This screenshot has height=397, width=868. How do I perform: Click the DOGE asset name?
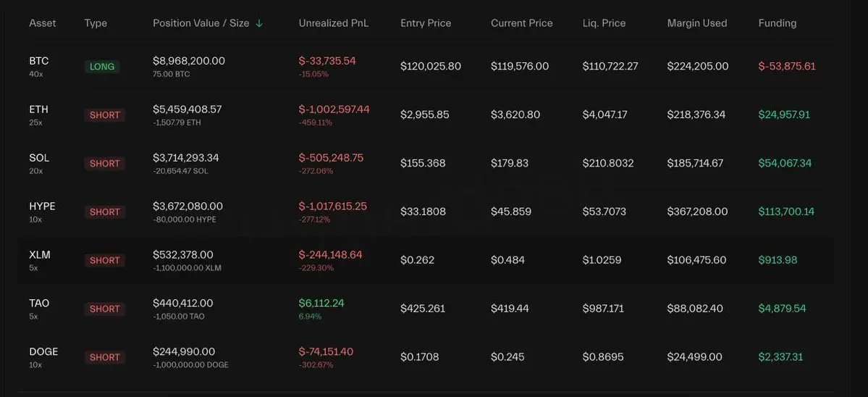coord(43,352)
